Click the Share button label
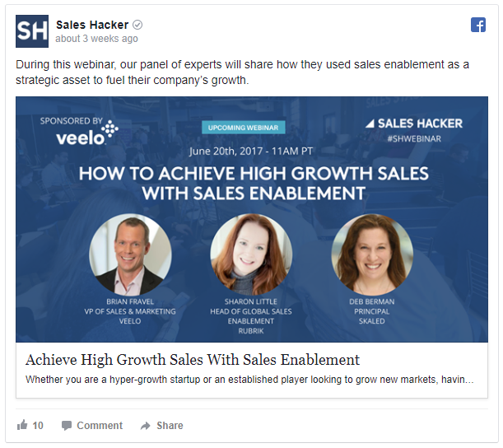Viewport: 503px width, 448px height. coord(170,425)
